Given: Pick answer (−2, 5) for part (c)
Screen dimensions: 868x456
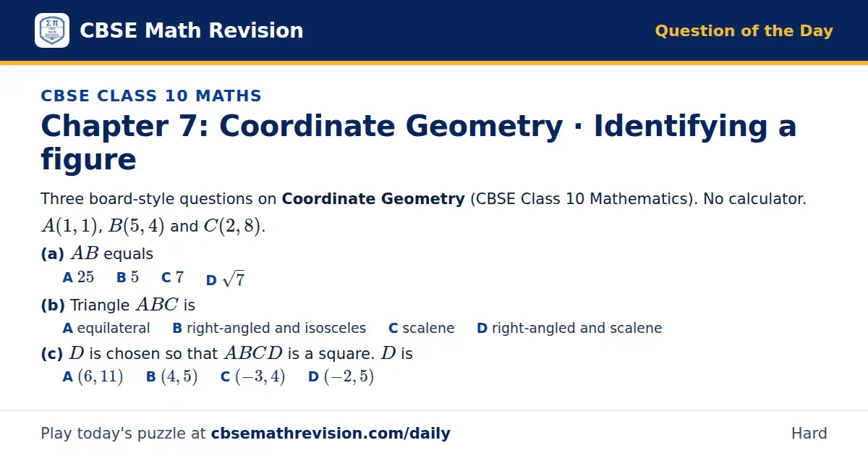Looking at the screenshot, I should (341, 377).
